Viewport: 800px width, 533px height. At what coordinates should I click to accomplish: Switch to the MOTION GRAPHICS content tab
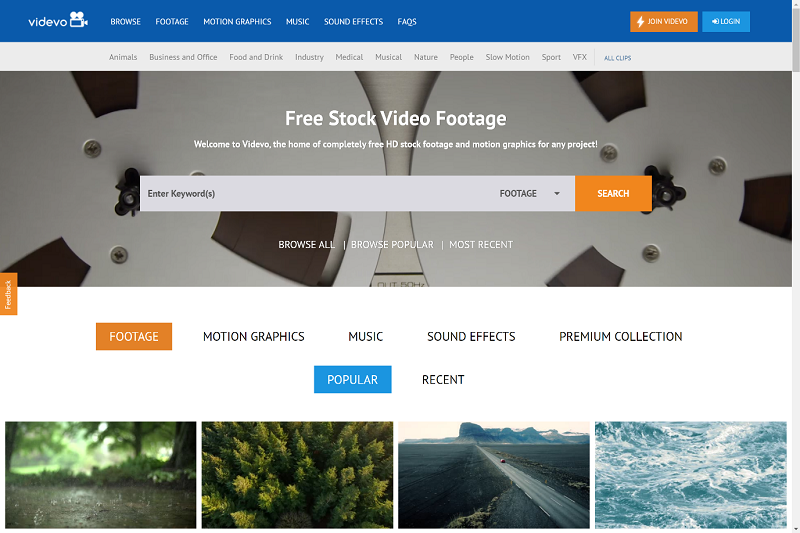[x=254, y=337]
